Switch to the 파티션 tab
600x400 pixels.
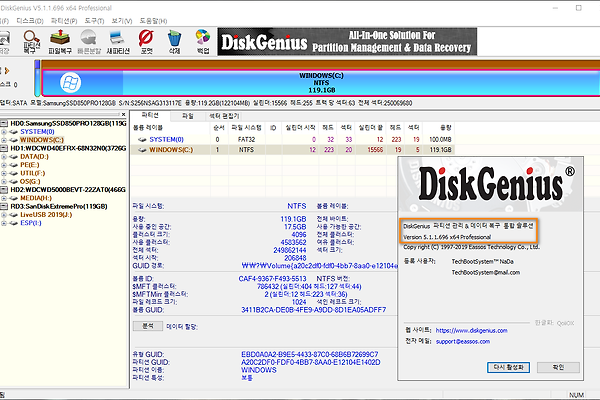click(x=150, y=115)
